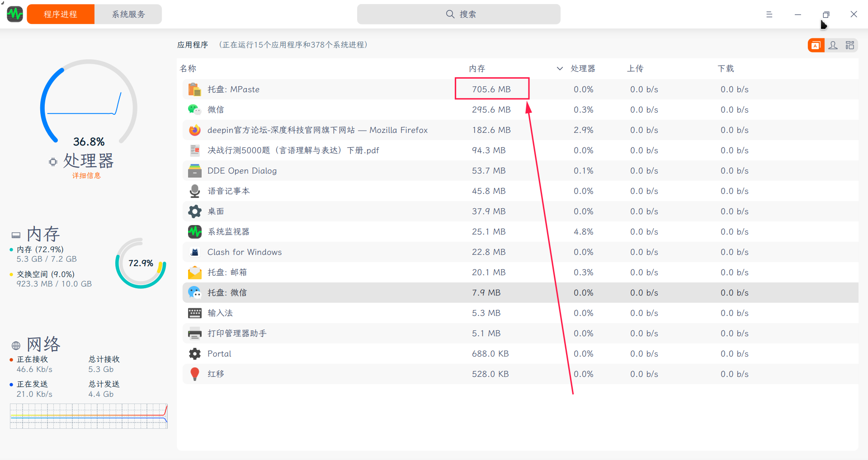Sort by 下载 column header
The image size is (868, 460).
[x=726, y=68]
